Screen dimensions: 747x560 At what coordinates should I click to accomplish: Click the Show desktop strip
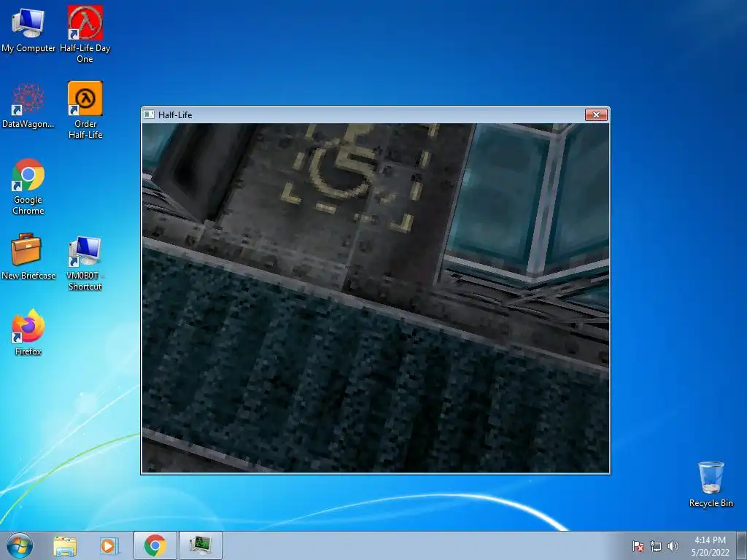pos(742,545)
